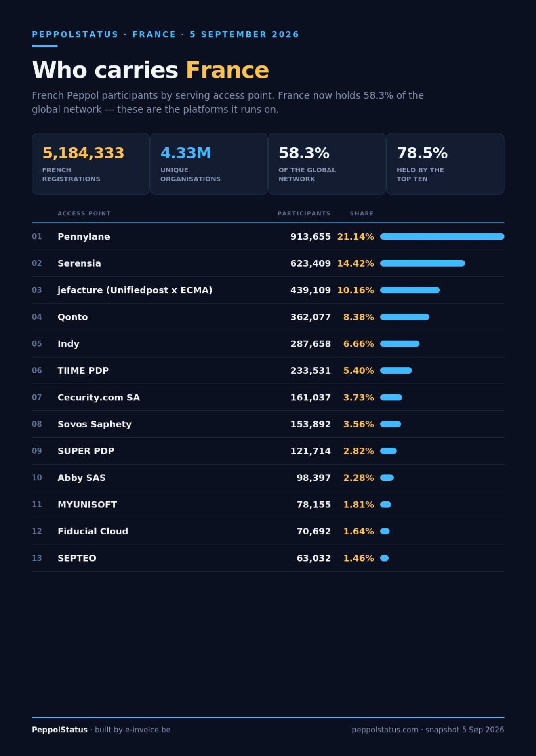Image resolution: width=536 pixels, height=756 pixels.
Task: Click the footer text "built by e-invoice.be"
Action: [133, 730]
